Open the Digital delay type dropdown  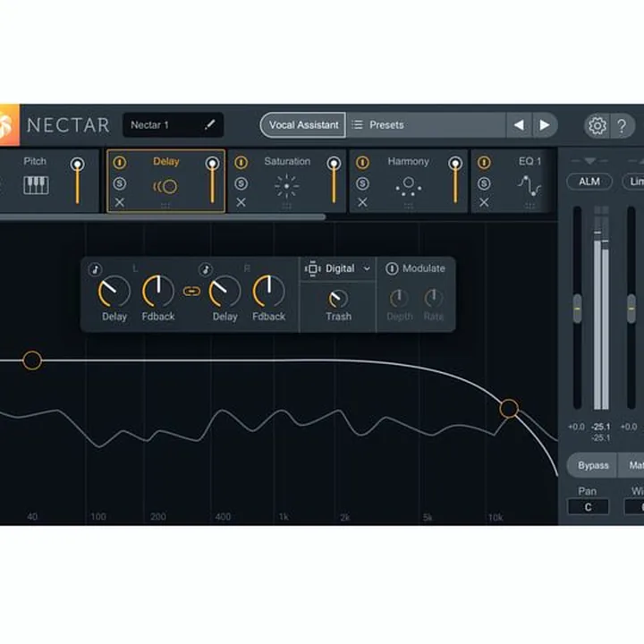[337, 268]
